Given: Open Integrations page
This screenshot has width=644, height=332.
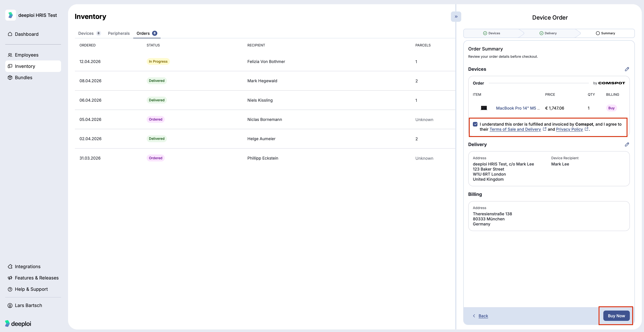Looking at the screenshot, I should tap(33, 266).
